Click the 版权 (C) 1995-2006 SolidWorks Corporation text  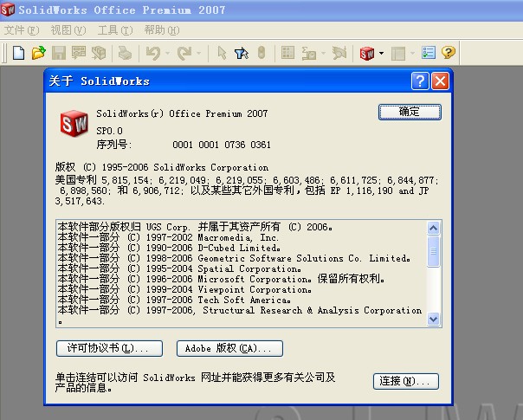[162, 167]
